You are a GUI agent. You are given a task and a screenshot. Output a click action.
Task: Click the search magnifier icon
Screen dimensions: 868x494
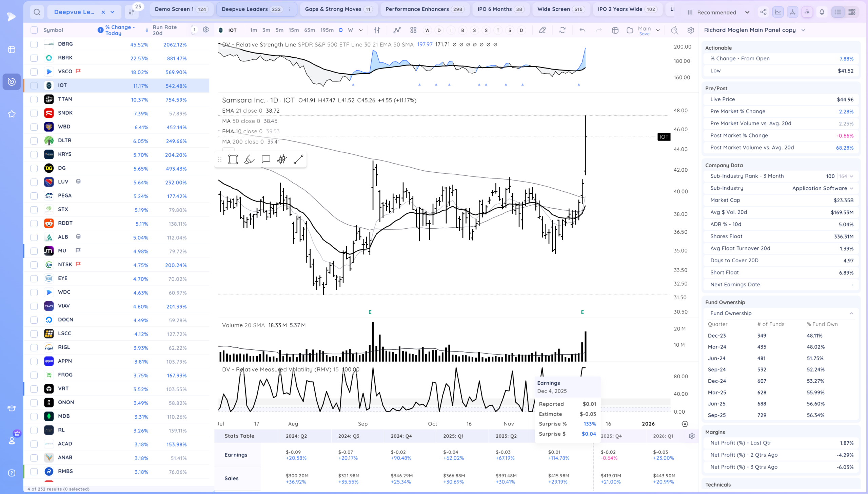coord(37,12)
